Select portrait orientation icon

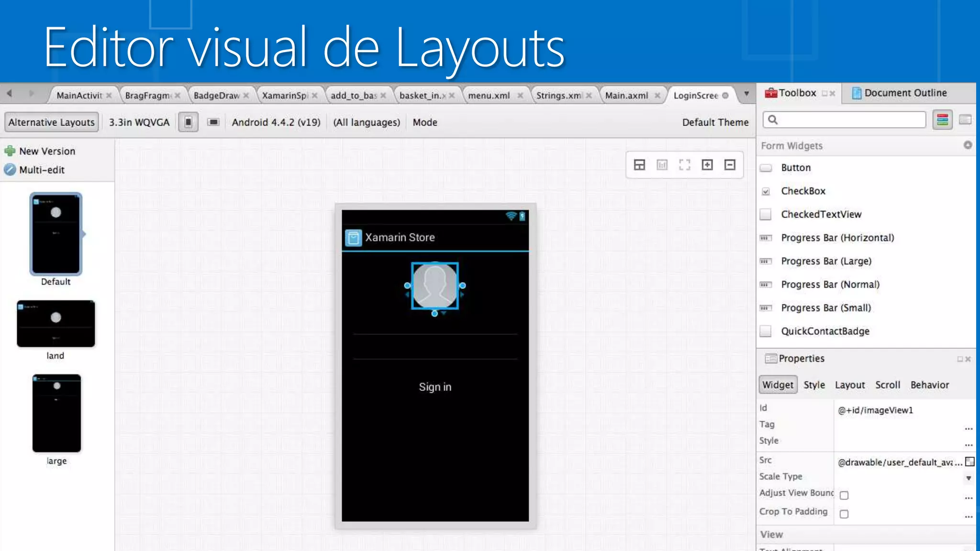click(x=189, y=122)
